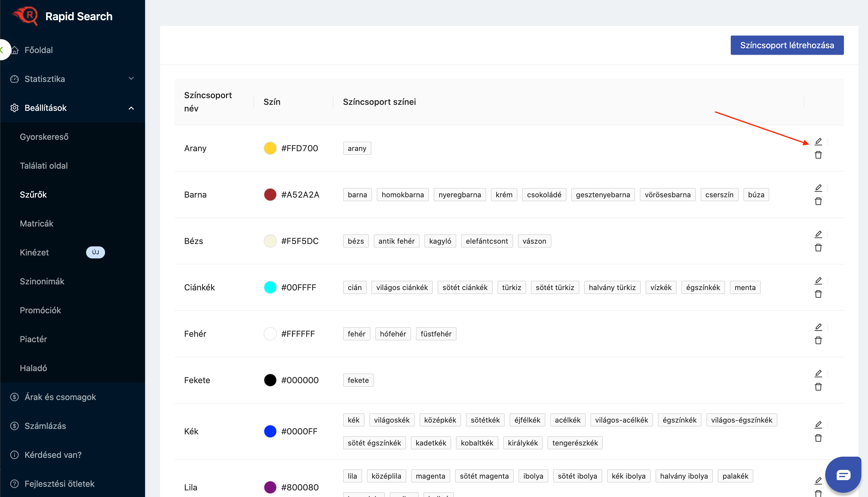Image resolution: width=868 pixels, height=497 pixels.
Task: Delete the Fekete color group
Action: [818, 387]
